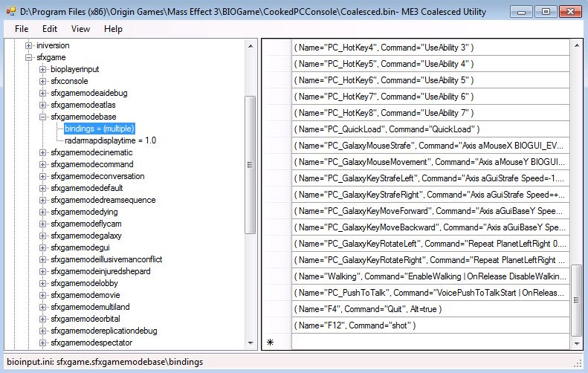The width and height of the screenshot is (588, 373).
Task: Collapse the sfxgamemodebase node
Action: (x=43, y=117)
